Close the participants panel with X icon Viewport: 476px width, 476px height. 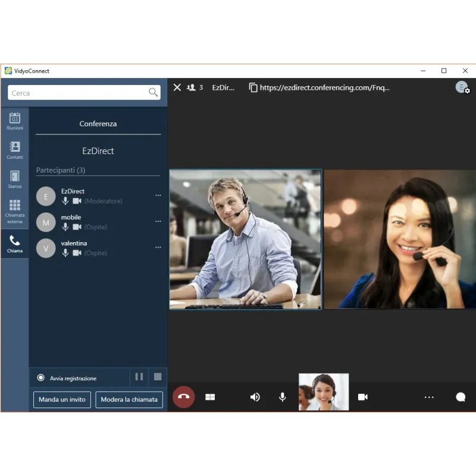(x=177, y=87)
